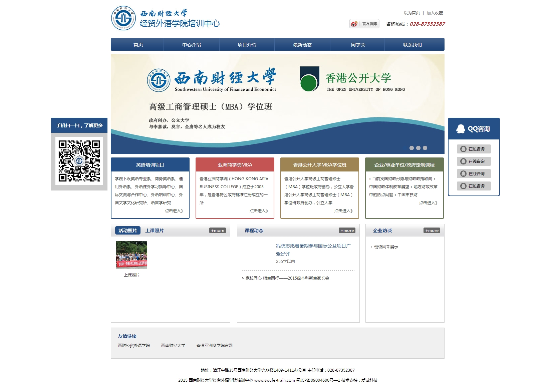Switch to 活动照片 tab
The height and width of the screenshot is (392, 555).
coord(128,231)
